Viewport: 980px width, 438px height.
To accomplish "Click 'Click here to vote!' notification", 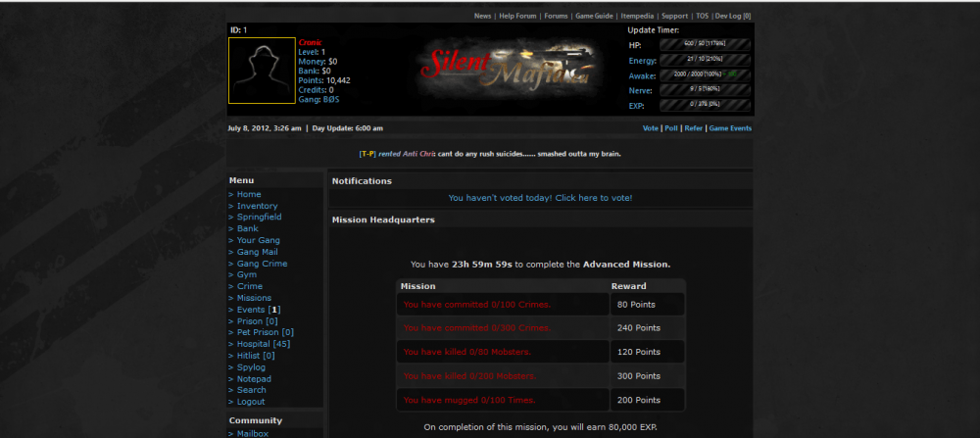I will [540, 198].
